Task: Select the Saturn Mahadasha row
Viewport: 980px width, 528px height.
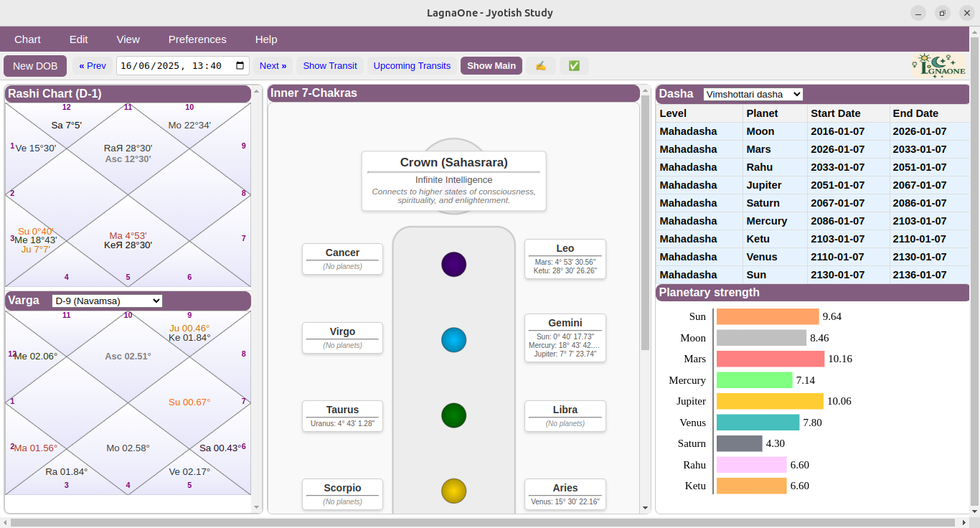Action: coord(813,203)
